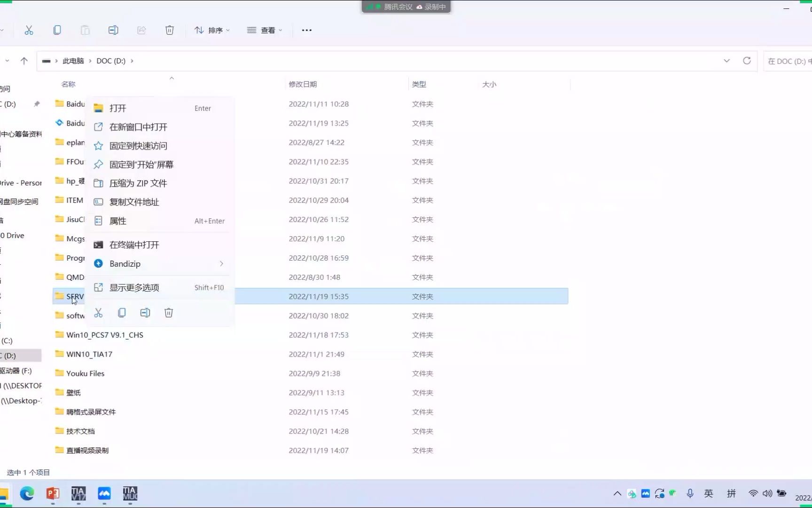Screen dimensions: 812x508
Task: Launch PowerPoint from the taskbar
Action: 53,494
